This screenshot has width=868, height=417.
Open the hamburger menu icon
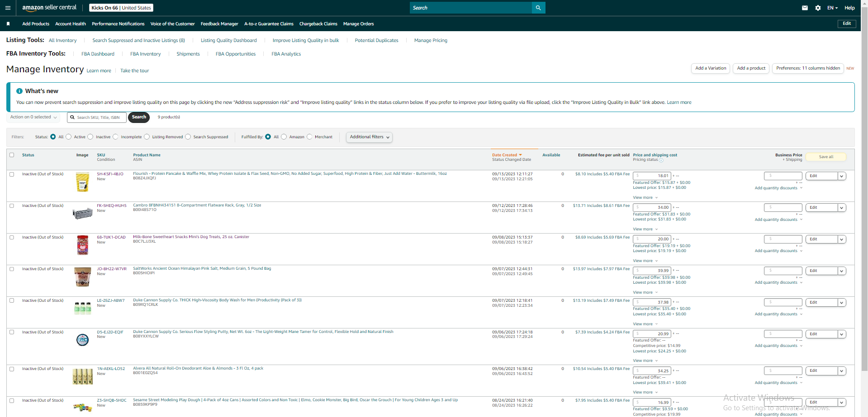(8, 8)
